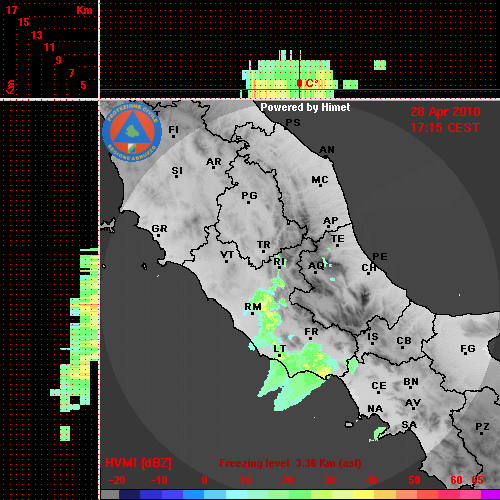The width and height of the screenshot is (500, 500).
Task: Click the CB city label
Action: 404,341
